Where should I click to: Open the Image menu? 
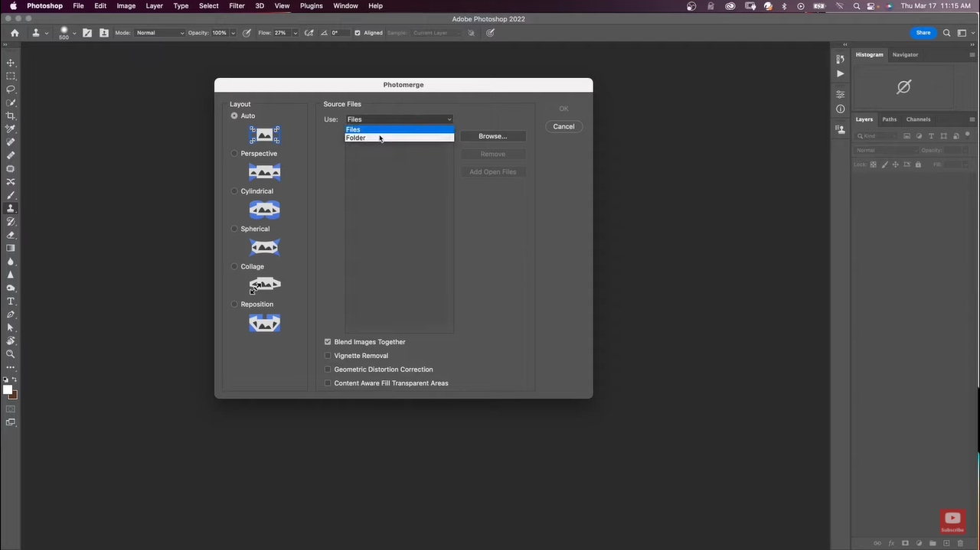pyautogui.click(x=126, y=5)
